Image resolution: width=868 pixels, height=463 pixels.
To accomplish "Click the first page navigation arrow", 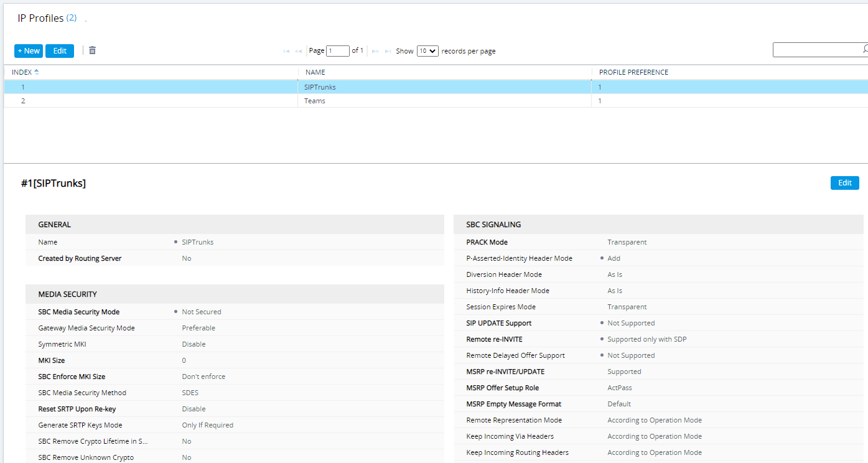I will (286, 51).
